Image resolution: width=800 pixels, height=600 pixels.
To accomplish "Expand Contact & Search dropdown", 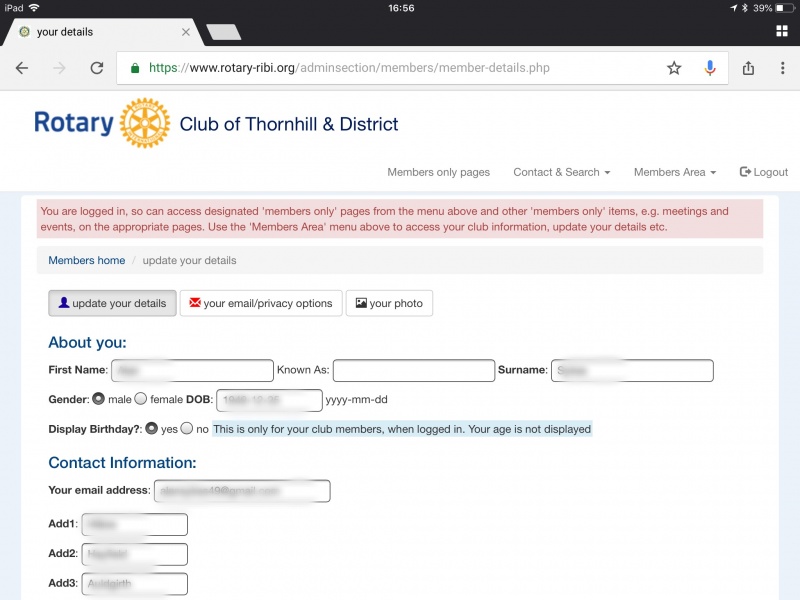I will coord(562,172).
